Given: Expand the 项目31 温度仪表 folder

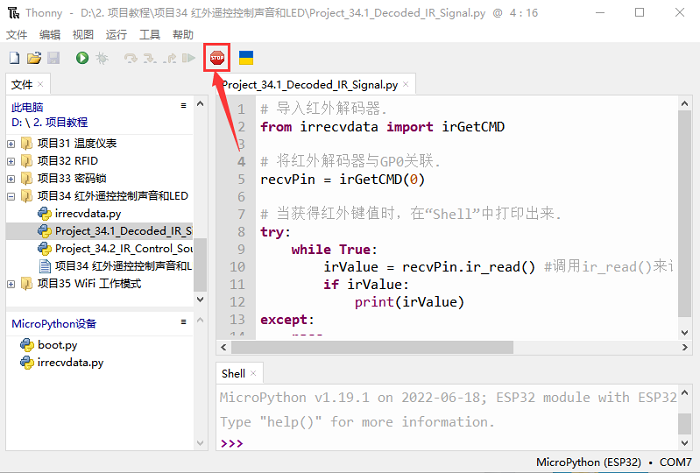Looking at the screenshot, I should click(x=11, y=142).
